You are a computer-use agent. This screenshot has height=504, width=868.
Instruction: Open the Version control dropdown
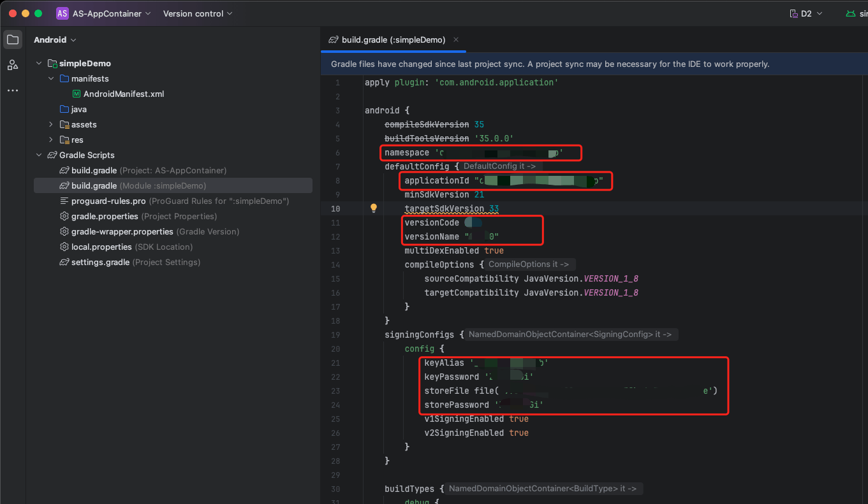pyautogui.click(x=198, y=13)
